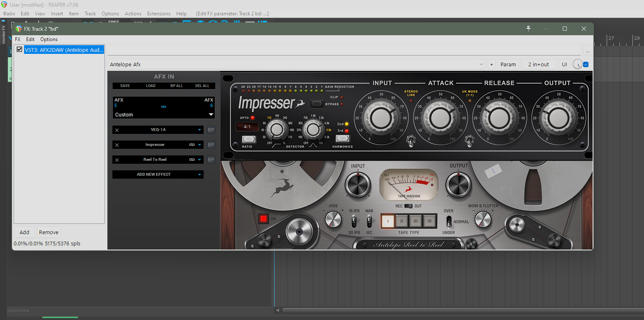This screenshot has width=644, height=320.
Task: Flip the UK MODE toggle switch
Action: click(470, 141)
